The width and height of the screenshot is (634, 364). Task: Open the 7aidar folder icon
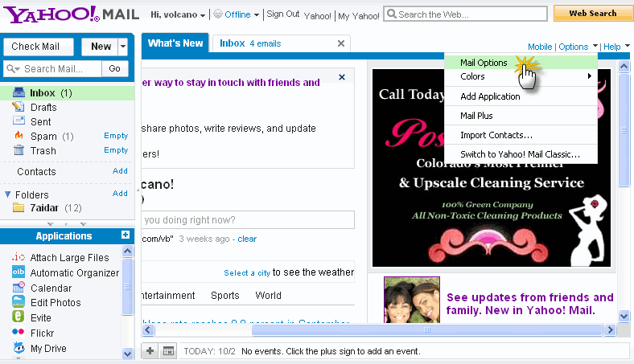[x=19, y=207]
